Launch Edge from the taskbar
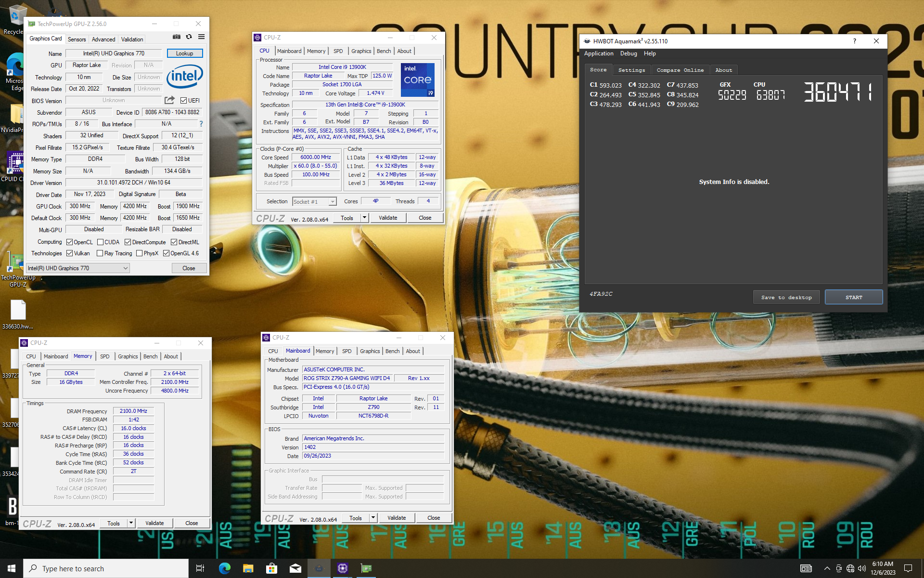The image size is (924, 578). [x=224, y=568]
